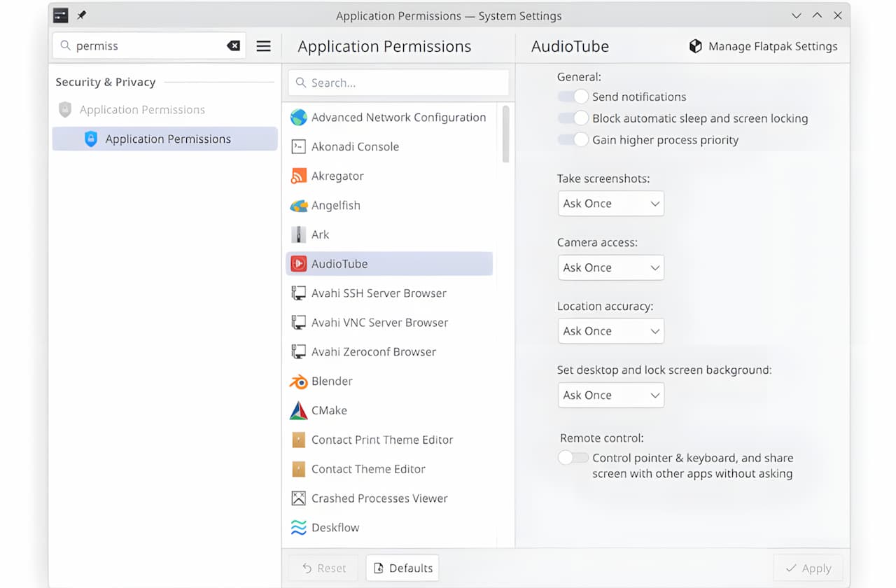Select Application Permissions in sidebar
Screen dimensions: 896x588
(x=167, y=139)
